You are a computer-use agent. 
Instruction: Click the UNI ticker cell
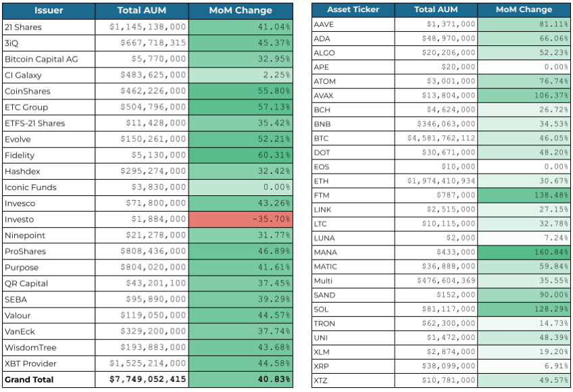(353, 338)
